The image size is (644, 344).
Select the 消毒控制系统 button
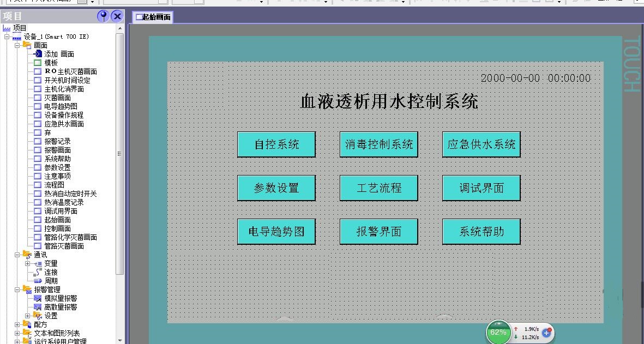pos(378,144)
